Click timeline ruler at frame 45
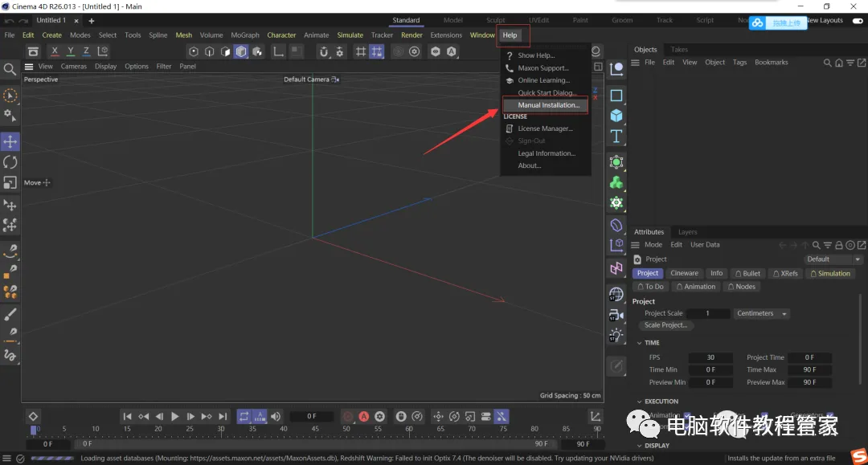 [314, 429]
